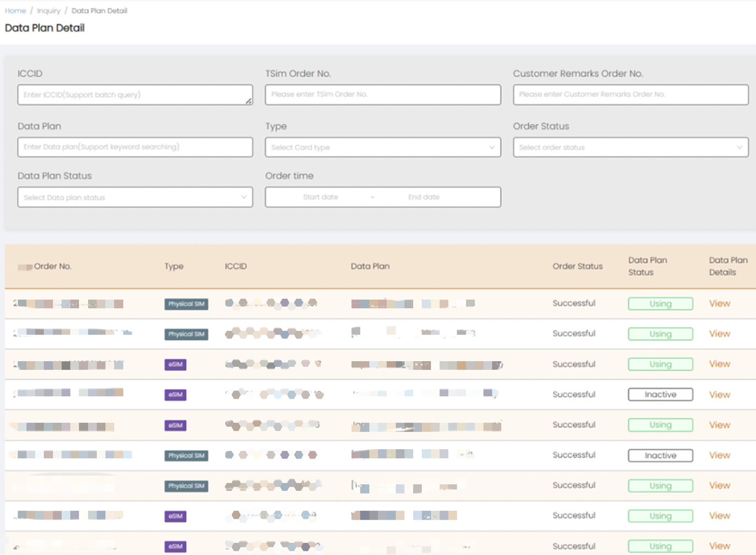Click the TSim Order No. input field

coord(383,95)
